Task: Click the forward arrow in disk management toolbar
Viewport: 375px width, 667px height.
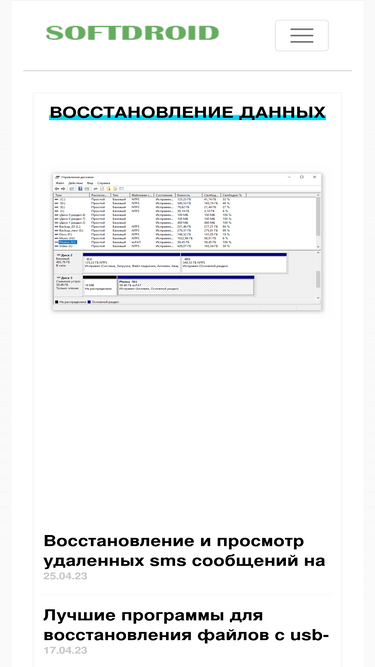Action: [63, 188]
